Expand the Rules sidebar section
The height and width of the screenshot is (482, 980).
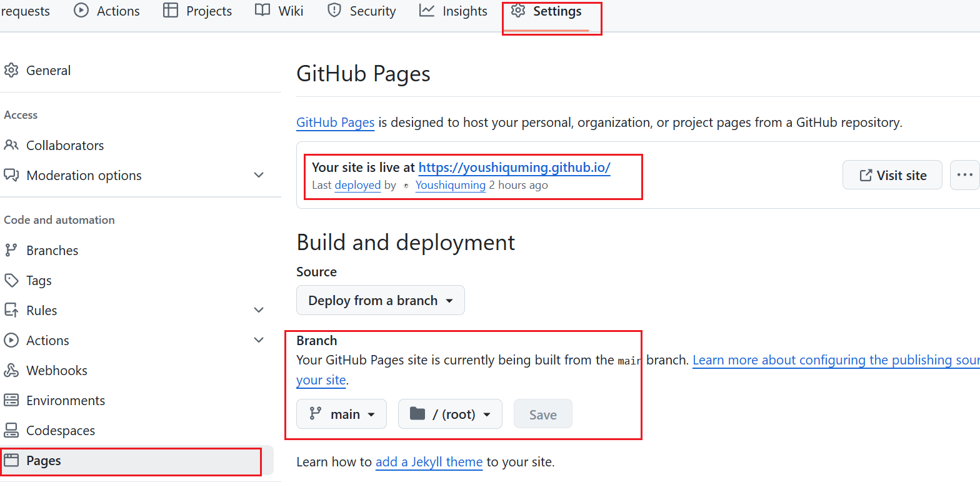coord(259,310)
